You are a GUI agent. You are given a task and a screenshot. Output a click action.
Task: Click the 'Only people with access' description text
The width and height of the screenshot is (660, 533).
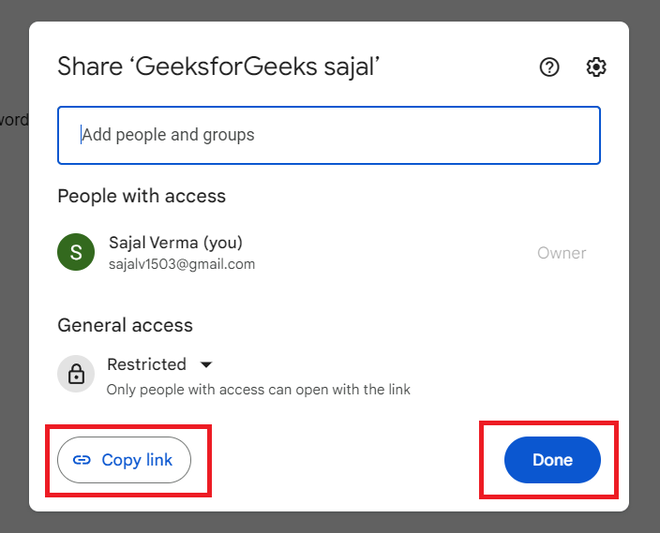(259, 389)
